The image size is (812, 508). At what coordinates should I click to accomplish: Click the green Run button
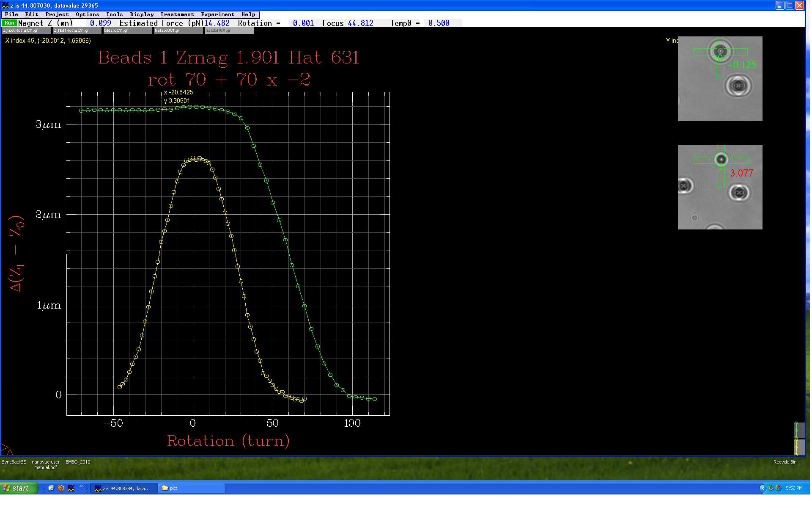click(9, 23)
